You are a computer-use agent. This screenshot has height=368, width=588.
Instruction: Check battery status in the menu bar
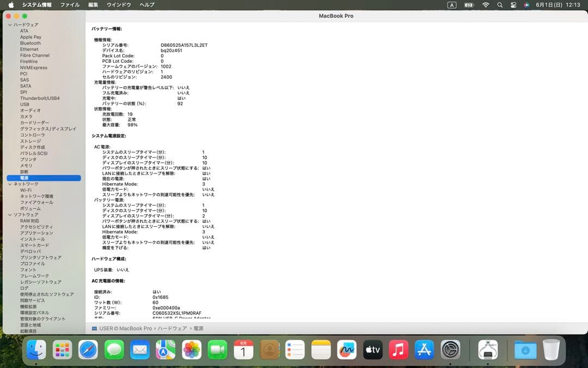click(469, 4)
